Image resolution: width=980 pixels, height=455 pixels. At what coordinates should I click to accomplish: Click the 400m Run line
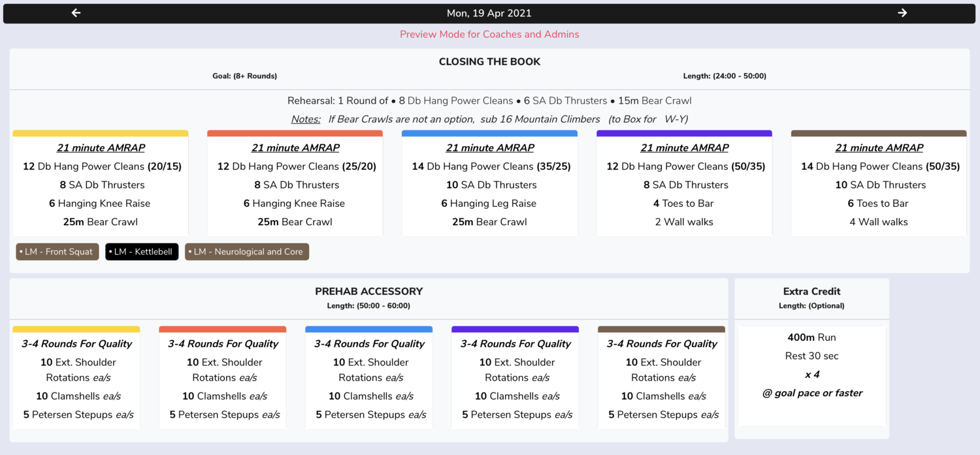tap(811, 337)
